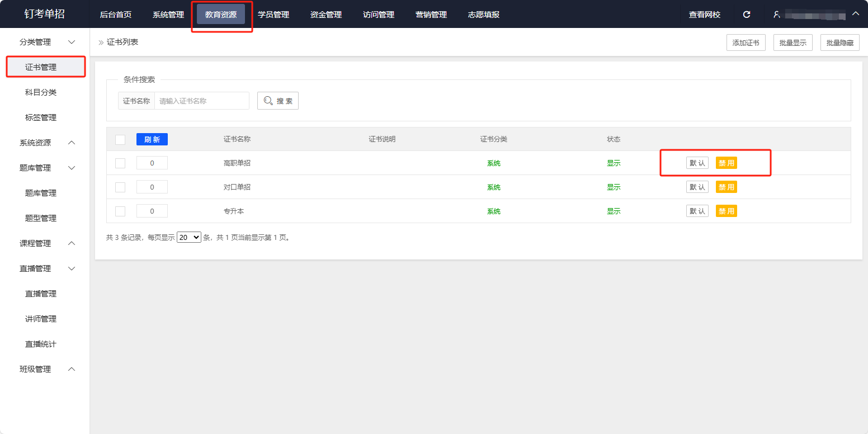Collapse the 分类管理 sidebar group
This screenshot has height=434, width=868.
tap(45, 42)
